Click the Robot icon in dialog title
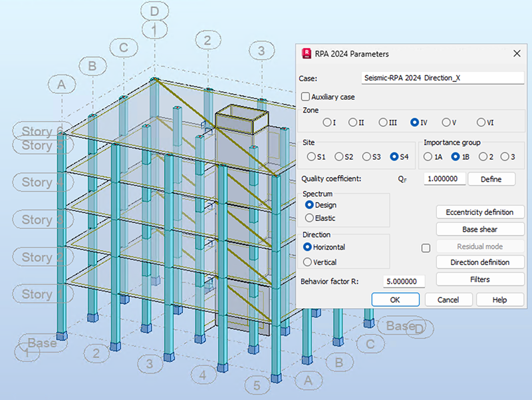This screenshot has width=532, height=400. click(307, 54)
